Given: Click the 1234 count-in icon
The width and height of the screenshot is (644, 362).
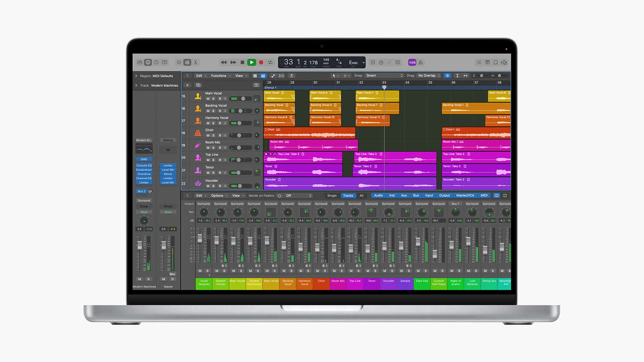Looking at the screenshot, I should [x=412, y=62].
